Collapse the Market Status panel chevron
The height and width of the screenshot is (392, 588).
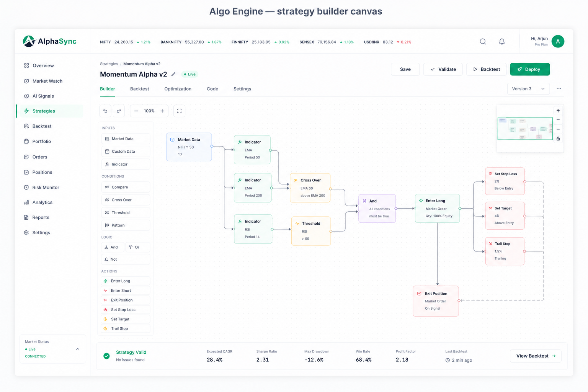click(x=78, y=349)
